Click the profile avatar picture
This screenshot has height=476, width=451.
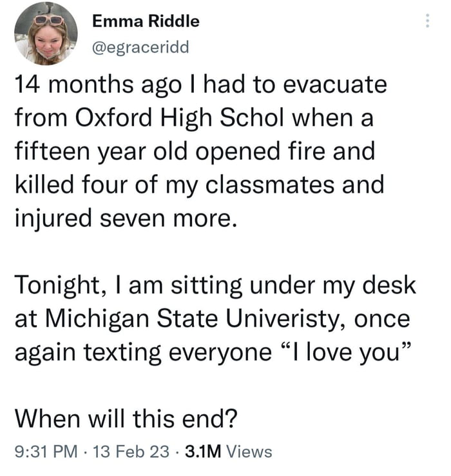click(x=46, y=33)
